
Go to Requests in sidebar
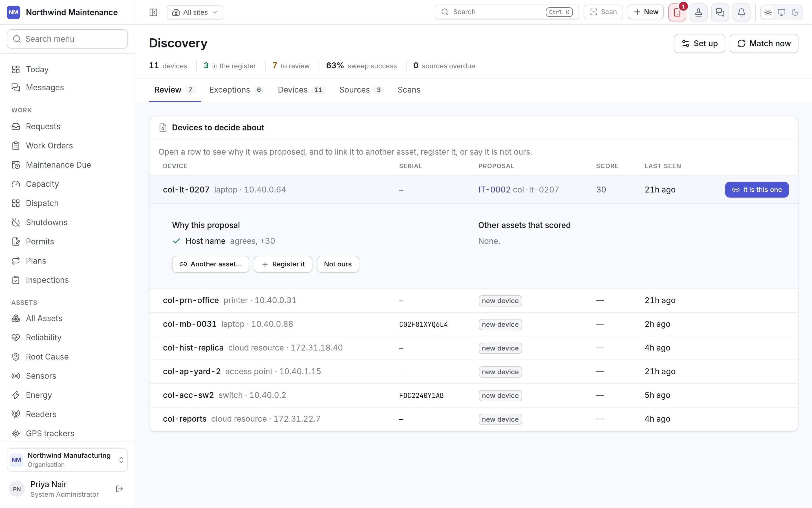click(x=67, y=126)
